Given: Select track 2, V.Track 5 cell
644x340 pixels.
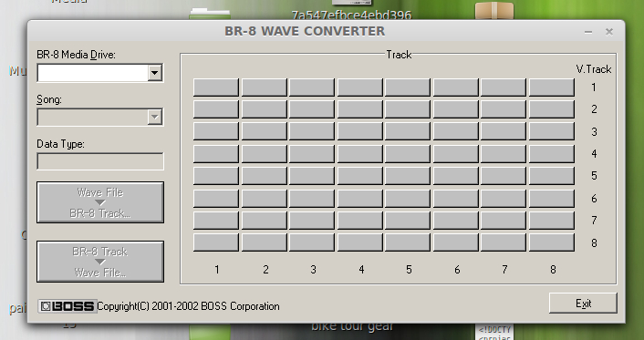Looking at the screenshot, I should tap(265, 176).
